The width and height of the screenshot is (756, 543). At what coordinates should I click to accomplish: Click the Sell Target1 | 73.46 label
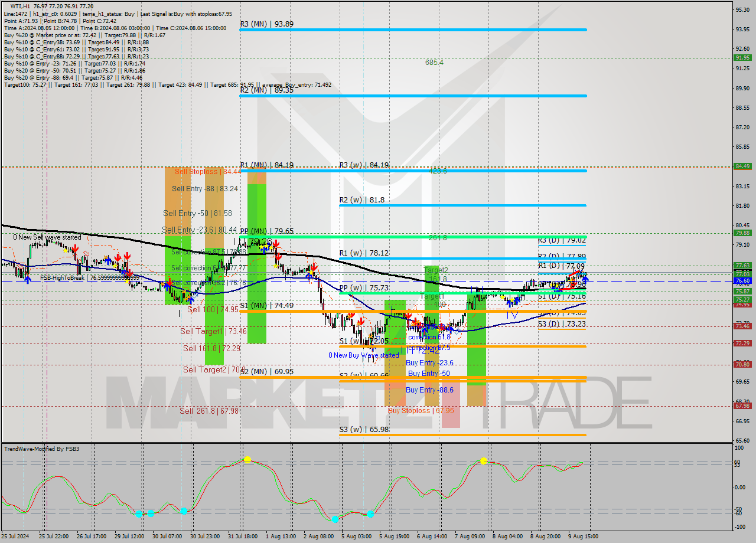pos(213,332)
